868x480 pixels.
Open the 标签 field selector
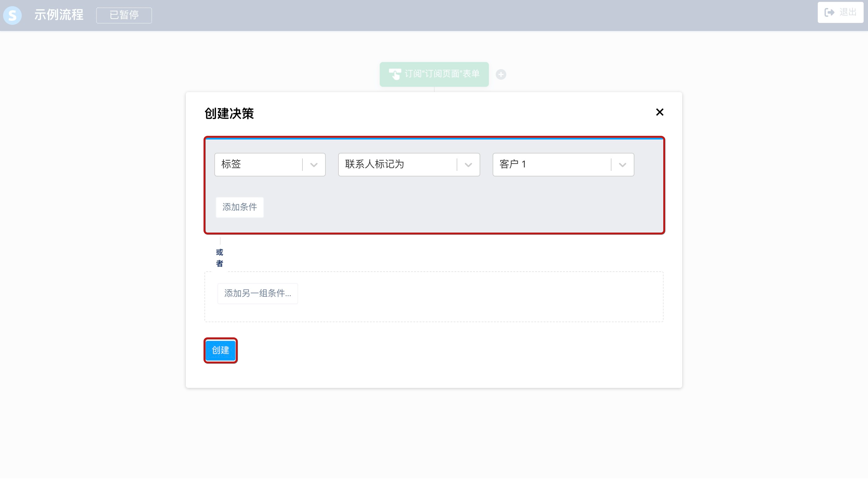point(258,165)
